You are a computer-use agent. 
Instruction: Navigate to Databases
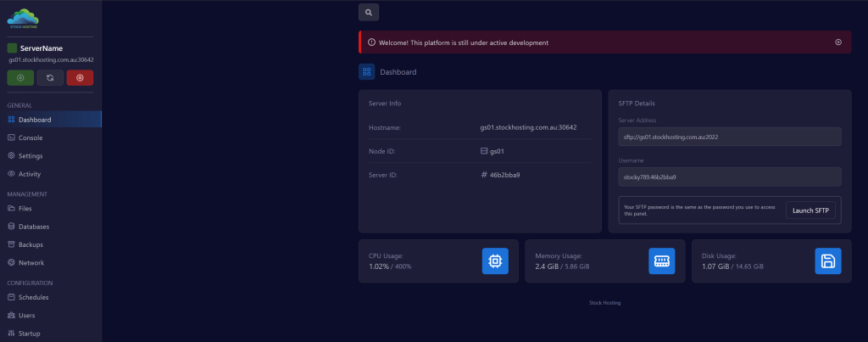[x=33, y=227]
